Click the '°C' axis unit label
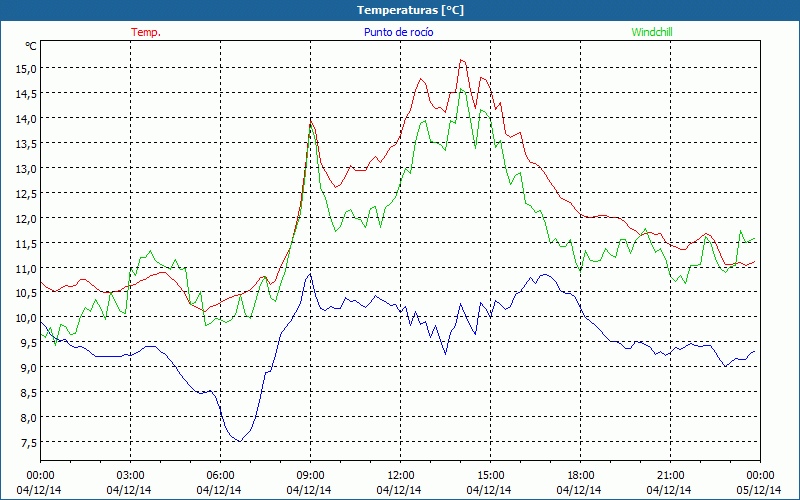The height and width of the screenshot is (500, 800). (x=31, y=46)
